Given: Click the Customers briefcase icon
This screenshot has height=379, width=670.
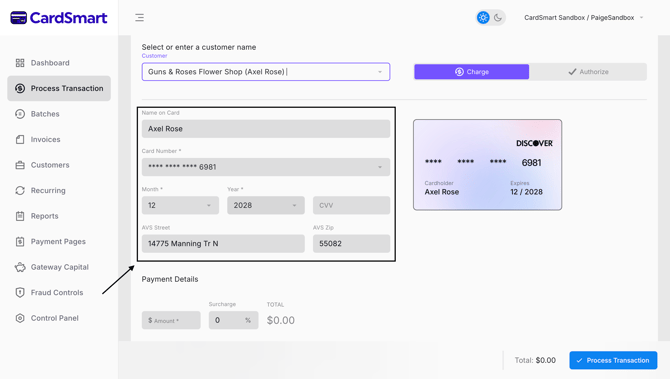Looking at the screenshot, I should 20,165.
